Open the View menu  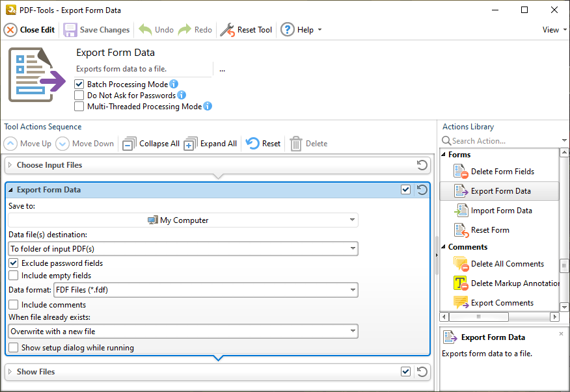tap(554, 30)
